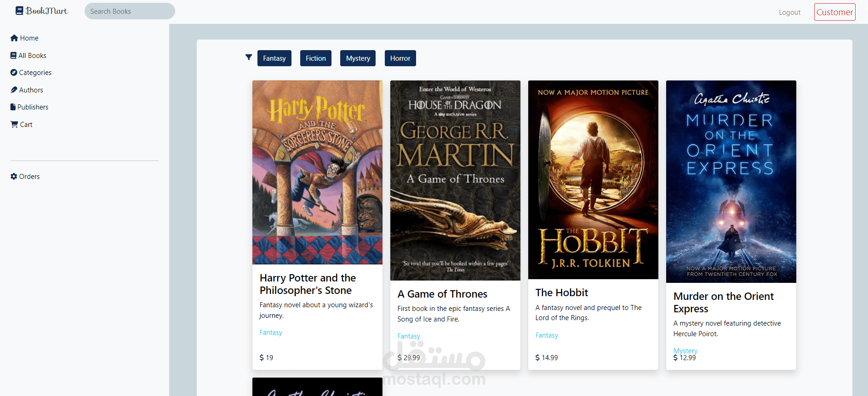Click Murder on the Orient Express title
Screen dimensions: 868x396
tap(724, 303)
